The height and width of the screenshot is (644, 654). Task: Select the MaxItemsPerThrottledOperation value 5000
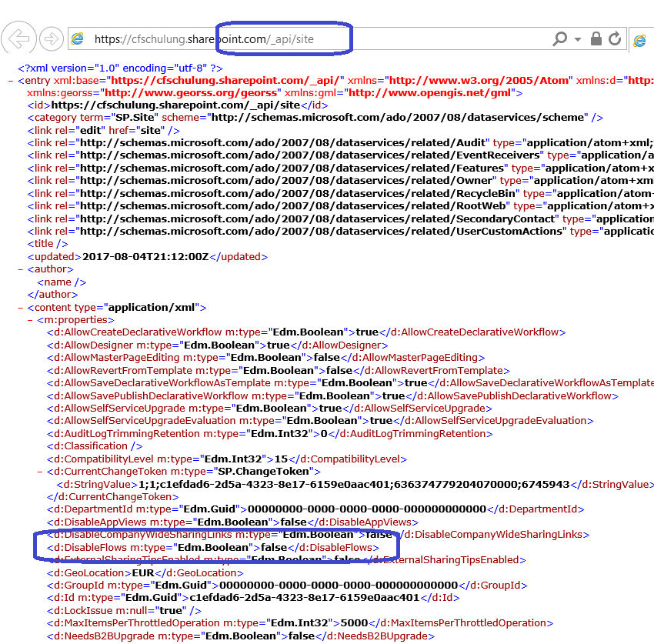[354, 623]
